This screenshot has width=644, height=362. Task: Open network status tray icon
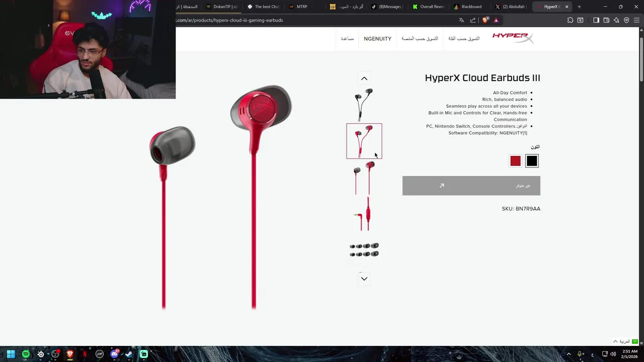pos(605,354)
